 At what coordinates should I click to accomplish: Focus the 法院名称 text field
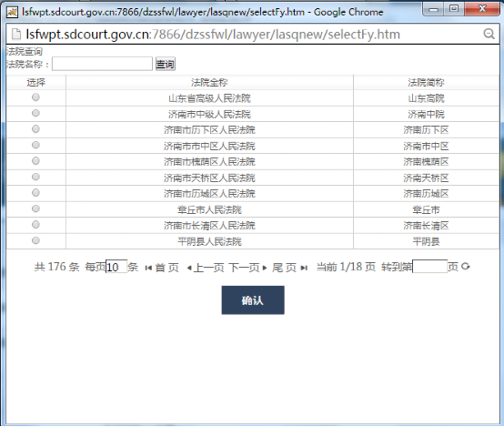(x=102, y=64)
